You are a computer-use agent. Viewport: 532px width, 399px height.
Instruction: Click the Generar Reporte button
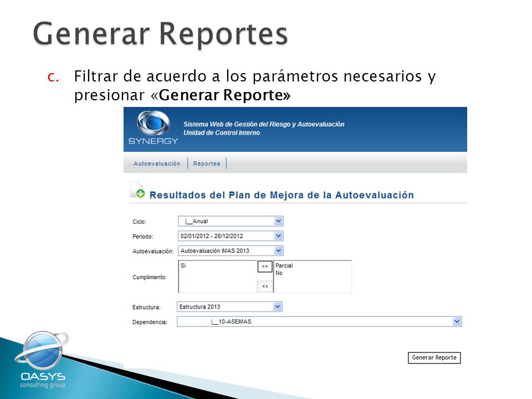(x=434, y=357)
